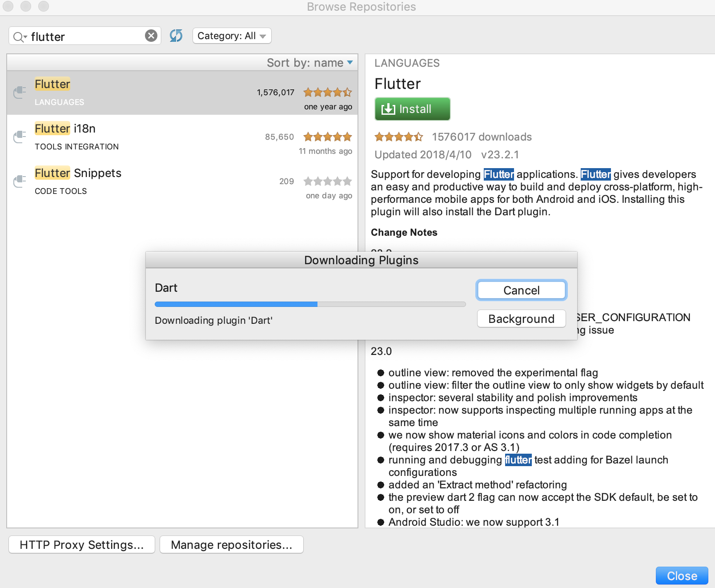Click the v23.2.1 version text
715x588 pixels.
(500, 155)
